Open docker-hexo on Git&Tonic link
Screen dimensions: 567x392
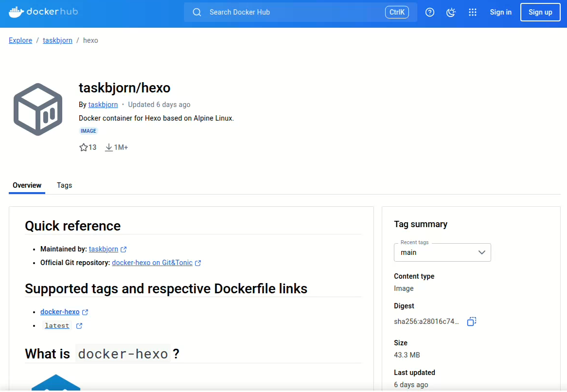coord(152,263)
